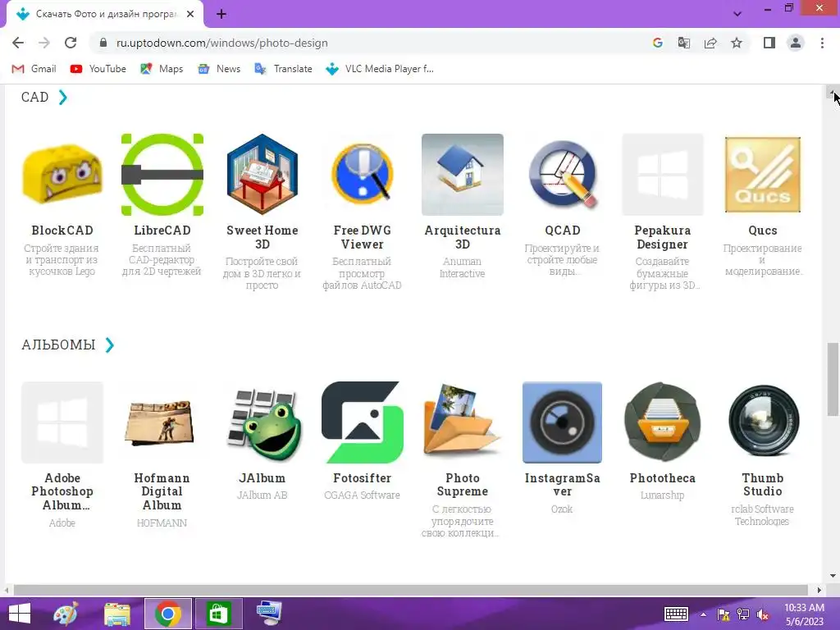Toggle the browser side panel icon

pyautogui.click(x=769, y=43)
